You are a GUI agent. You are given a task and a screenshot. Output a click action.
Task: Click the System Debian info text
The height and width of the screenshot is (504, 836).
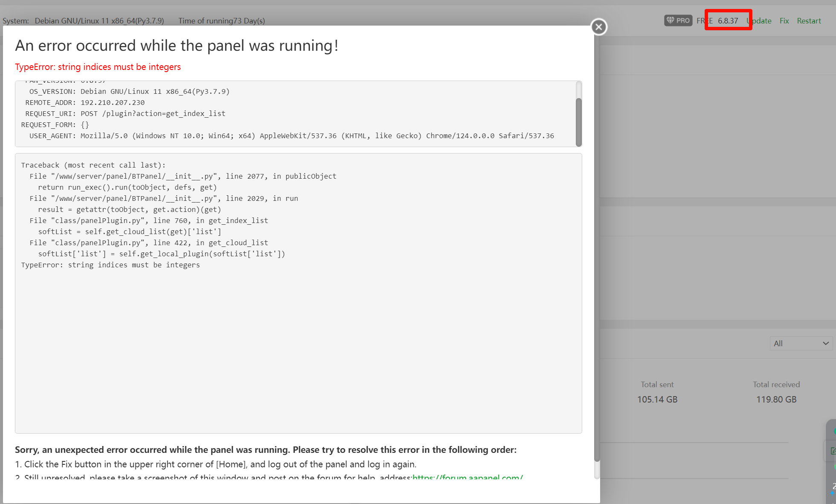pos(83,20)
